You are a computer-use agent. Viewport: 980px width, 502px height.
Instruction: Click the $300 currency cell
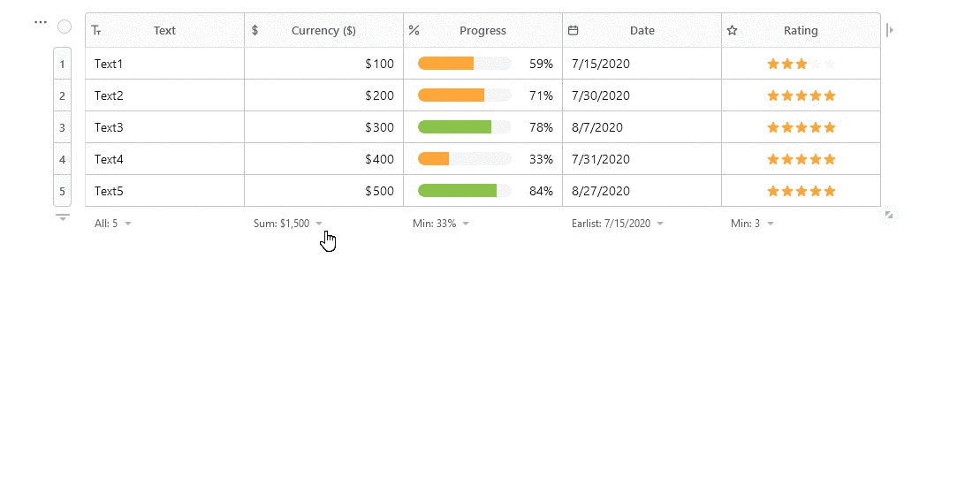pos(323,127)
